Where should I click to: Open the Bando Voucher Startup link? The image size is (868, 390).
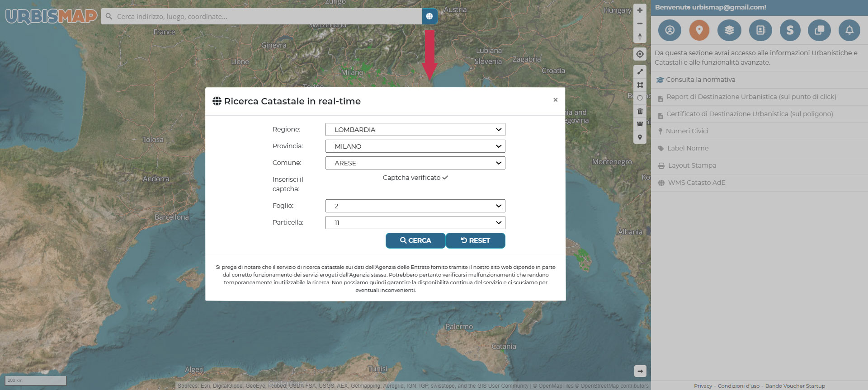(795, 386)
